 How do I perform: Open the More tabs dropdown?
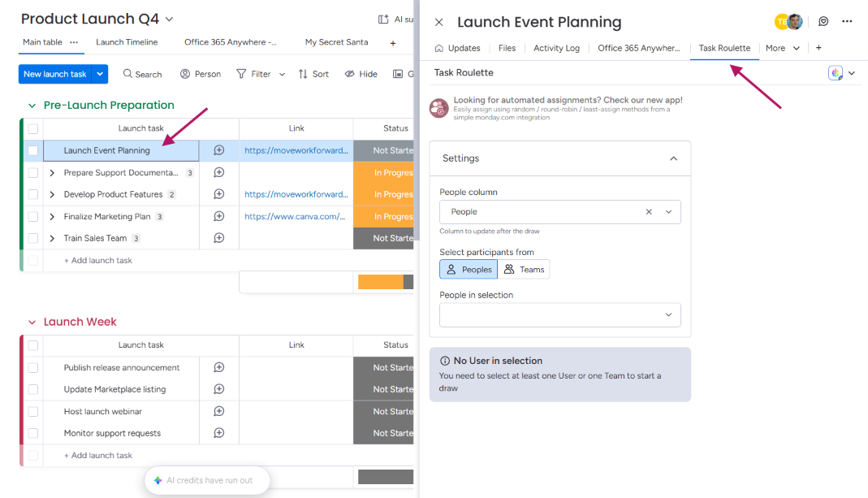point(783,48)
